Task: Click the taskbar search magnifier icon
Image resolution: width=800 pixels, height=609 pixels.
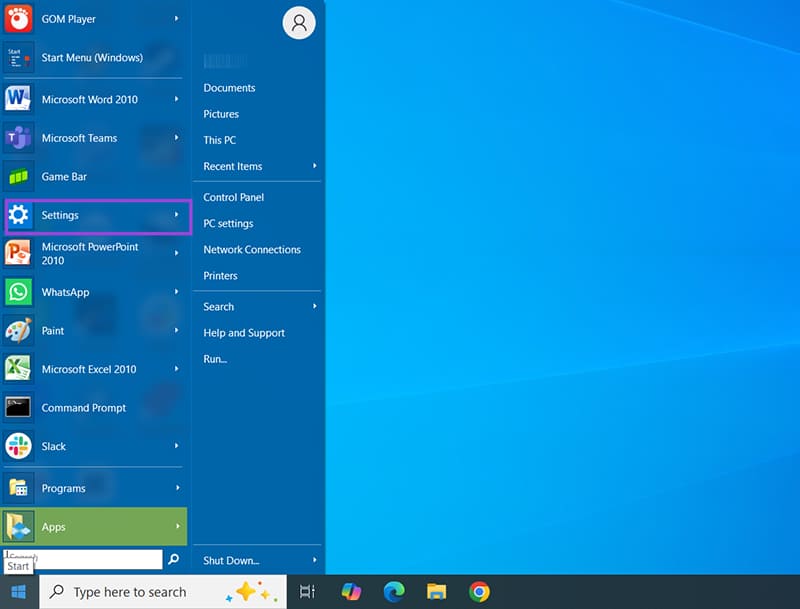Action: [57, 592]
